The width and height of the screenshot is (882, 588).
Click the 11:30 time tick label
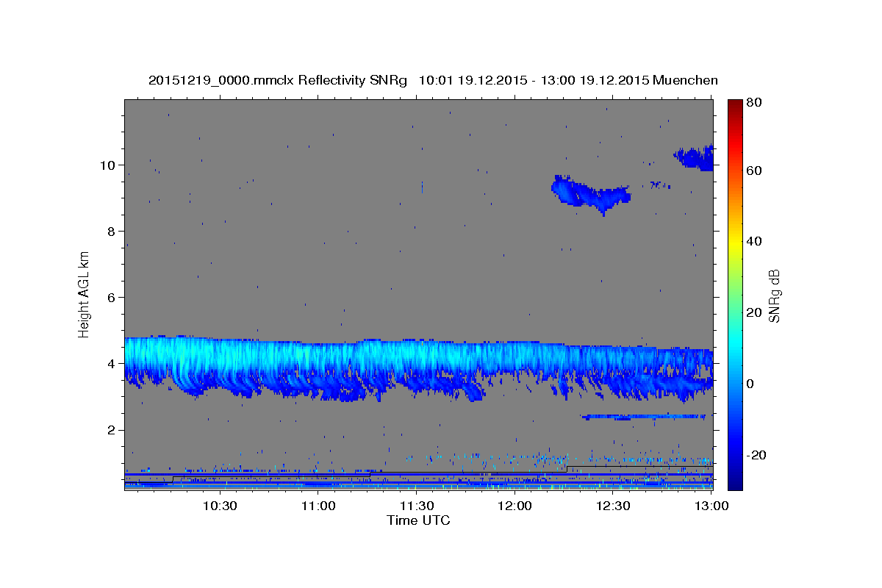point(417,506)
